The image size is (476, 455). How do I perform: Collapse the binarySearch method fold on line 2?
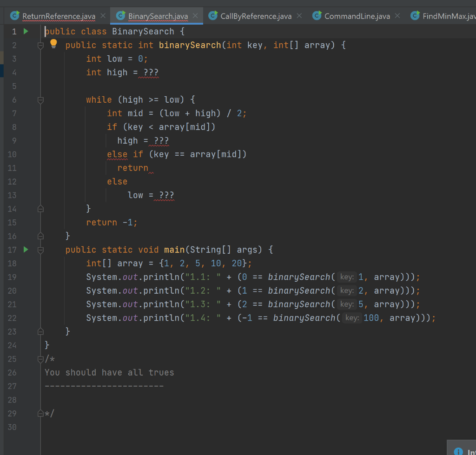pyautogui.click(x=40, y=46)
